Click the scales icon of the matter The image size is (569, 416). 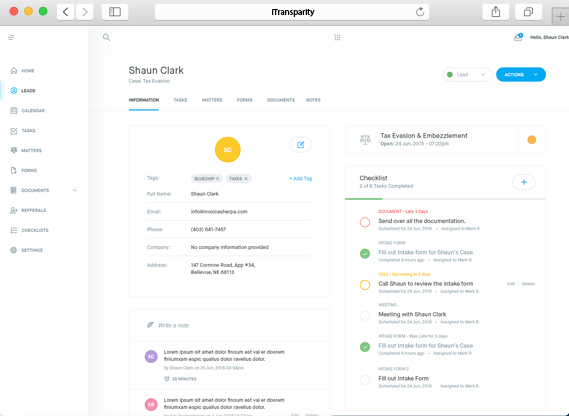point(365,139)
